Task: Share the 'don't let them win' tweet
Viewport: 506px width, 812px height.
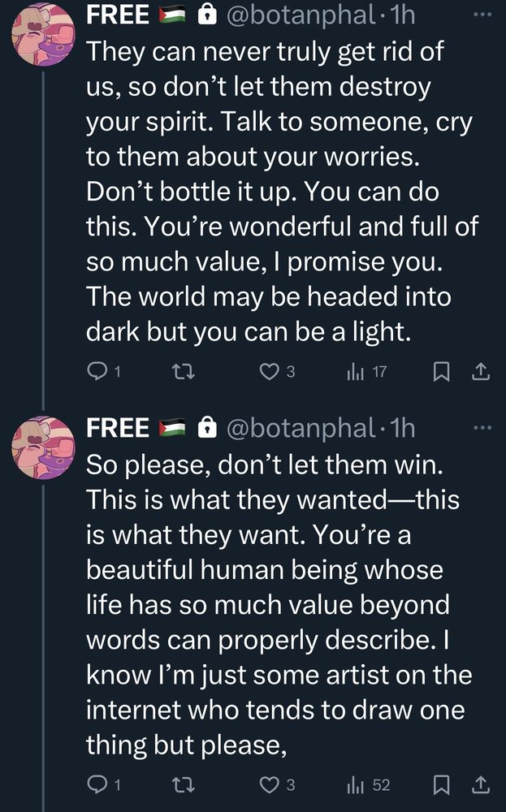Action: click(x=480, y=785)
